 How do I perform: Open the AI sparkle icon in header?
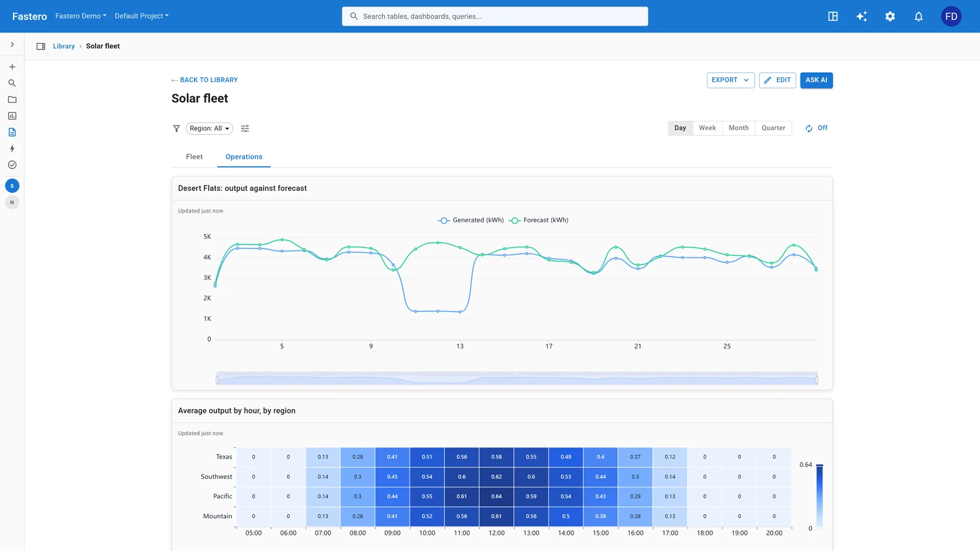pyautogui.click(x=862, y=17)
